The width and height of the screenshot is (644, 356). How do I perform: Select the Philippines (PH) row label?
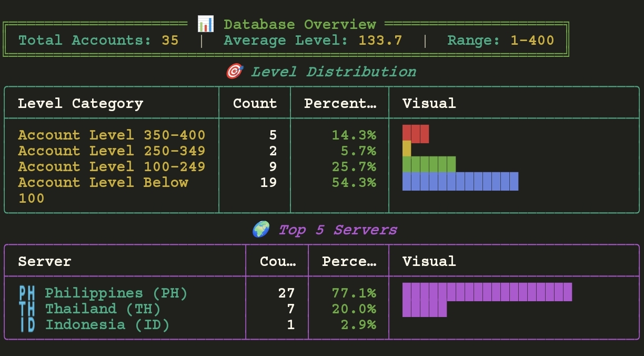pos(116,293)
